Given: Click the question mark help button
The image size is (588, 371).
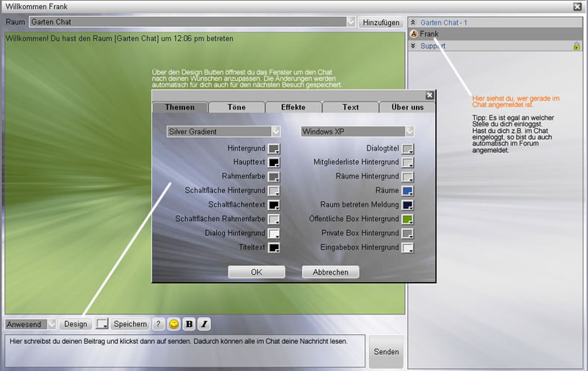Looking at the screenshot, I should pyautogui.click(x=158, y=324).
